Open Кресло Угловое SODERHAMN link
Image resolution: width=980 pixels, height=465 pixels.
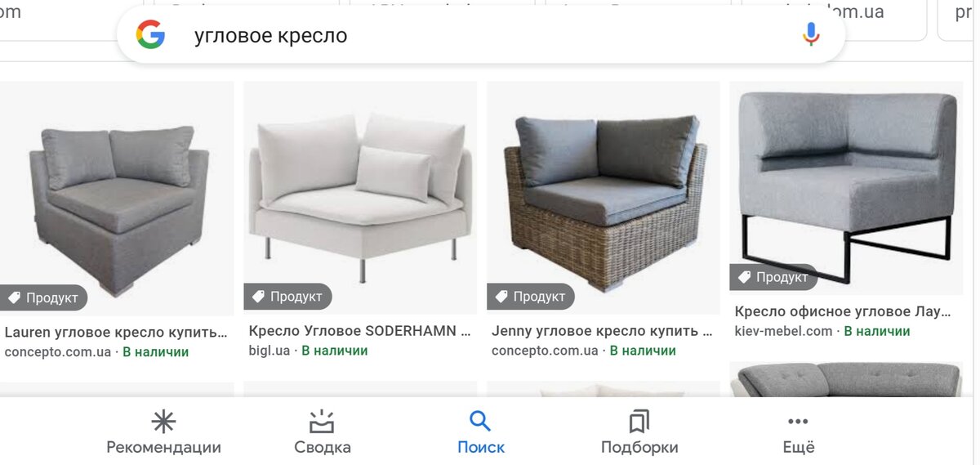(359, 332)
